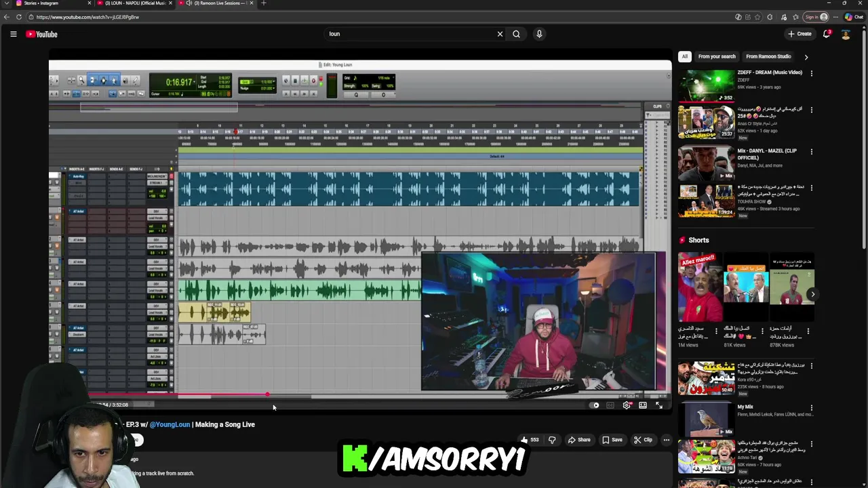The width and height of the screenshot is (868, 488).
Task: Go to the YouTube home logo
Action: 42,34
